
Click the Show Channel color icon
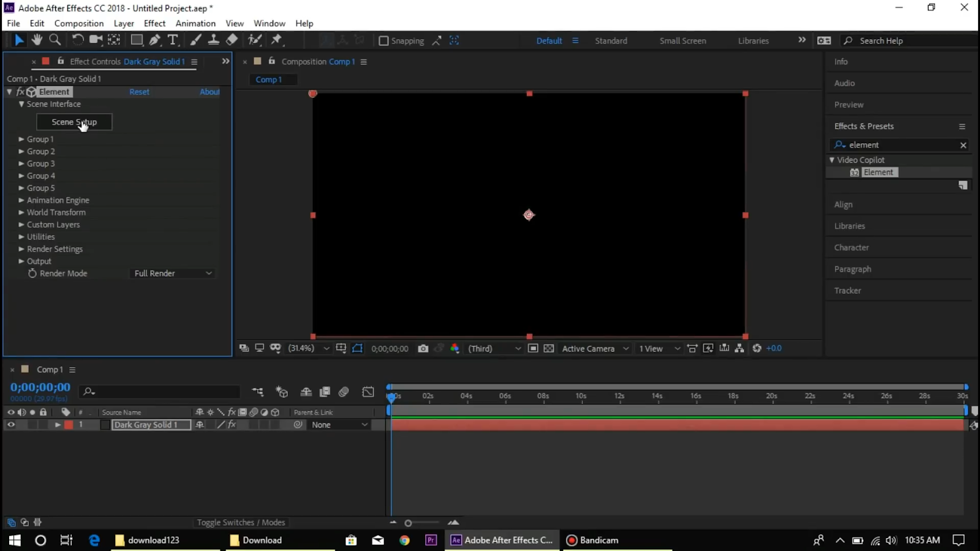click(454, 348)
